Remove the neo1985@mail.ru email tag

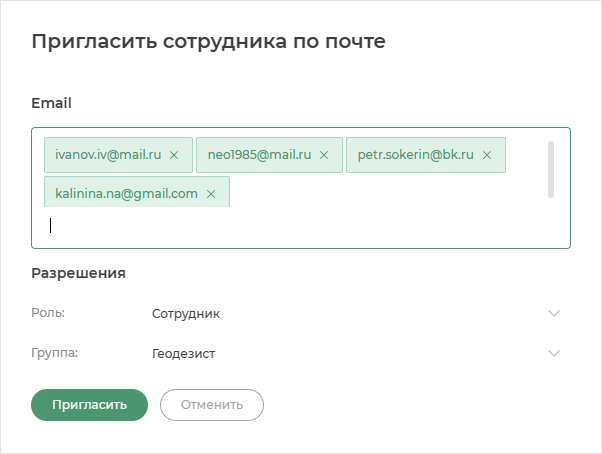[x=324, y=155]
